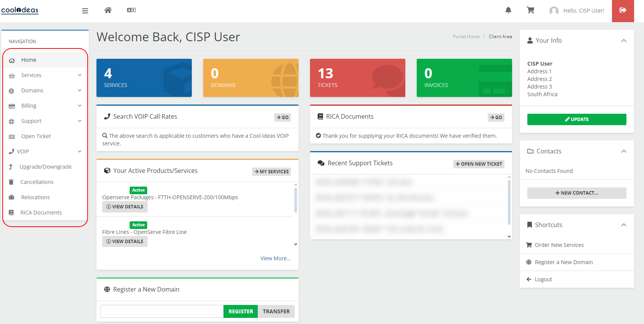
Task: Click the Services basket icon in navigation
Action: [12, 76]
